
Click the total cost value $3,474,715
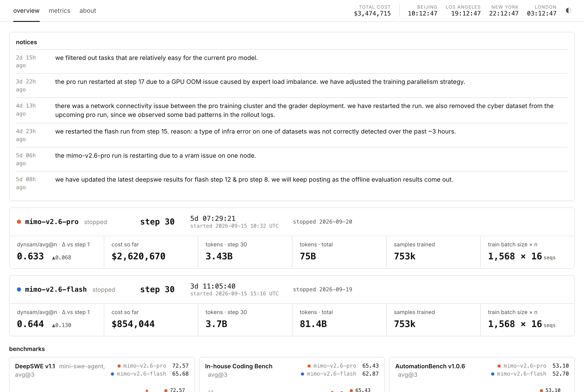[x=372, y=13]
